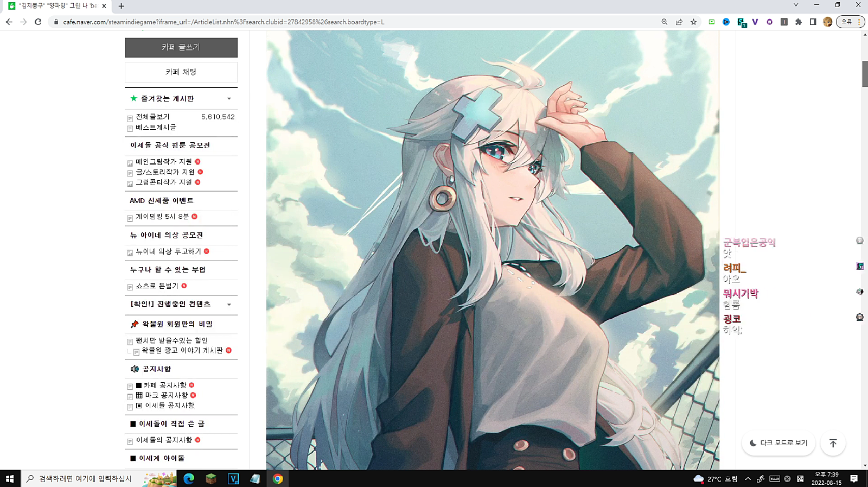868x487 pixels.
Task: Open the 게이밍킹 5시 8분 board
Action: point(162,217)
